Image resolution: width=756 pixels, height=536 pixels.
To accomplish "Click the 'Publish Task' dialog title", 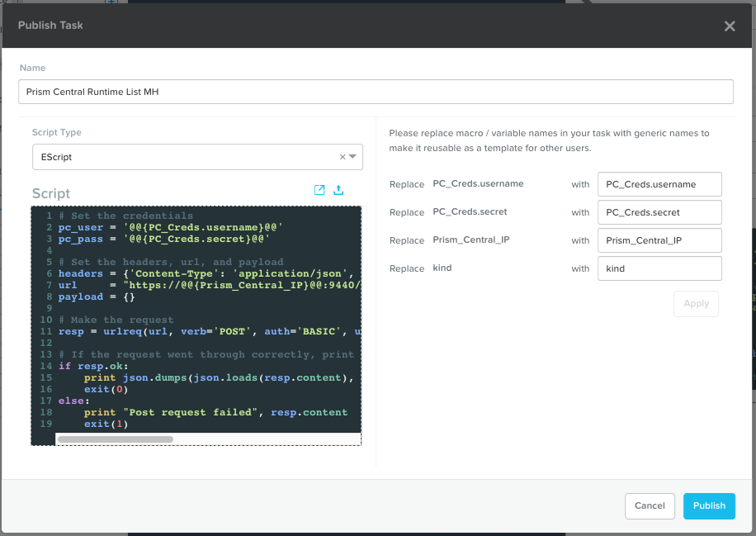I will (50, 25).
